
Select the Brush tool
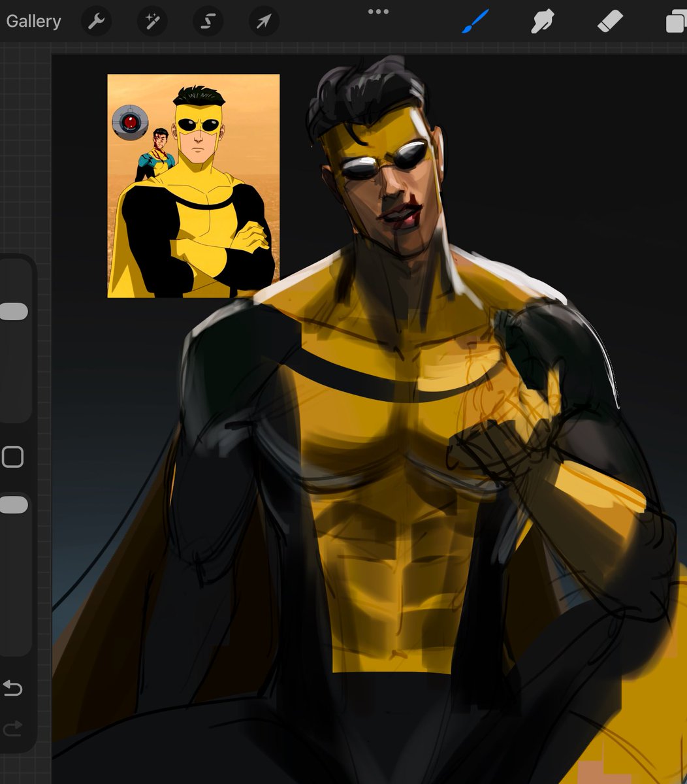point(475,22)
